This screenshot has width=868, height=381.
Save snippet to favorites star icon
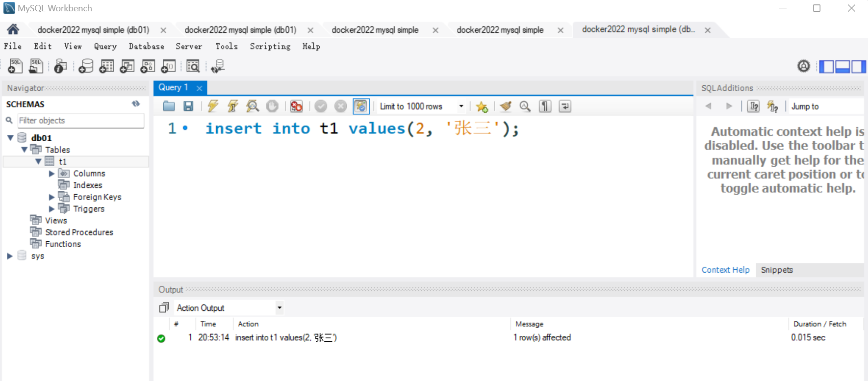(482, 106)
